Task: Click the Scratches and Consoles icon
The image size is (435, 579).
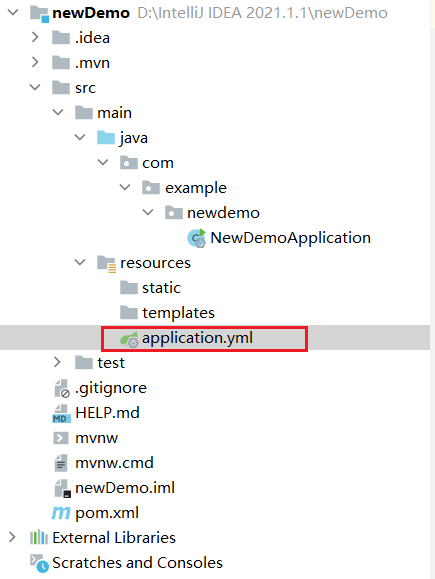Action: (39, 563)
